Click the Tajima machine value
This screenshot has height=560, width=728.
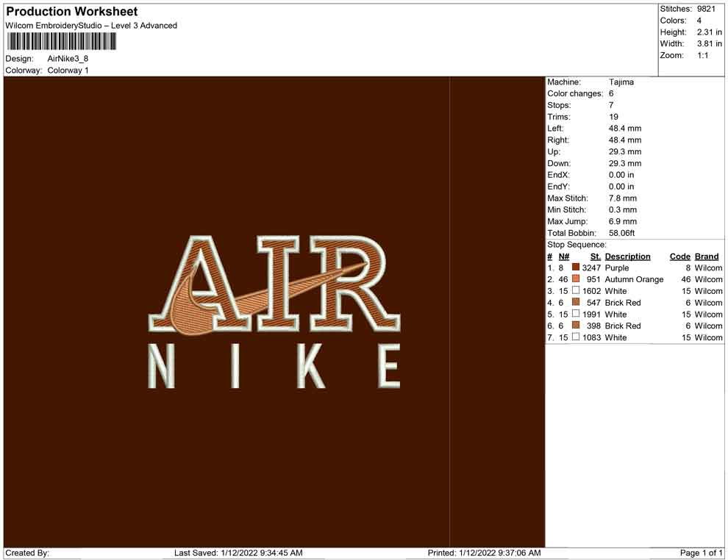pos(621,82)
